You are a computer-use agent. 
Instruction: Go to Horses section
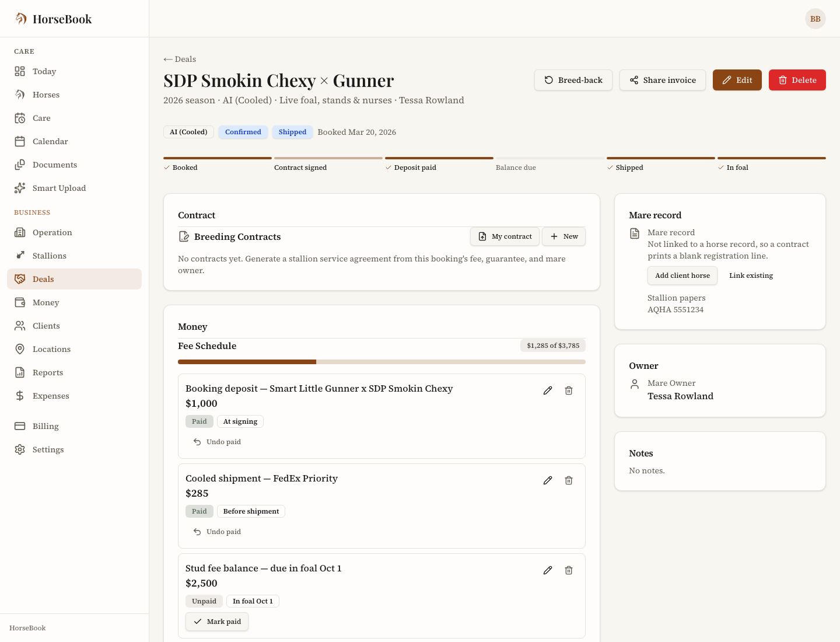tap(74, 95)
